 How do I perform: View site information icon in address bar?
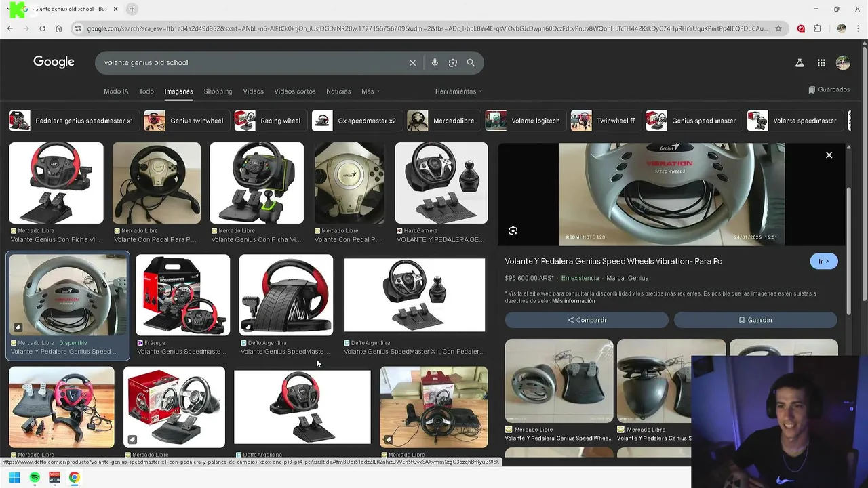click(78, 28)
